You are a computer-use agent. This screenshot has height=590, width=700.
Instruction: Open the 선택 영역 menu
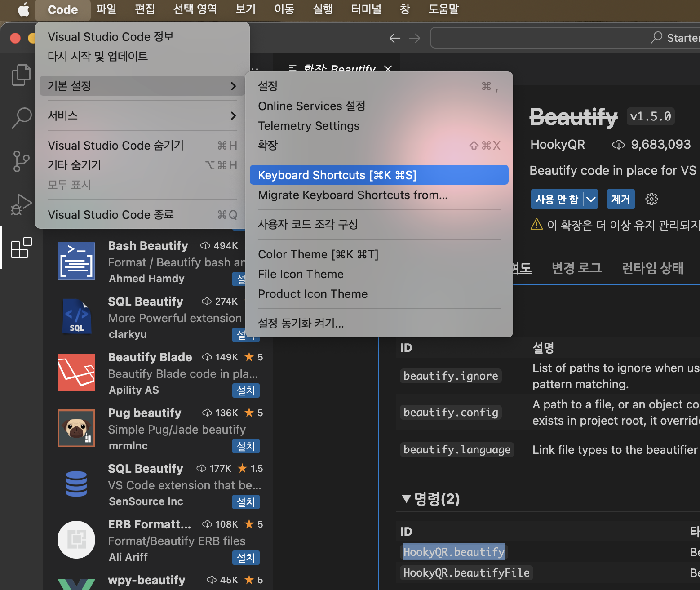pos(195,9)
